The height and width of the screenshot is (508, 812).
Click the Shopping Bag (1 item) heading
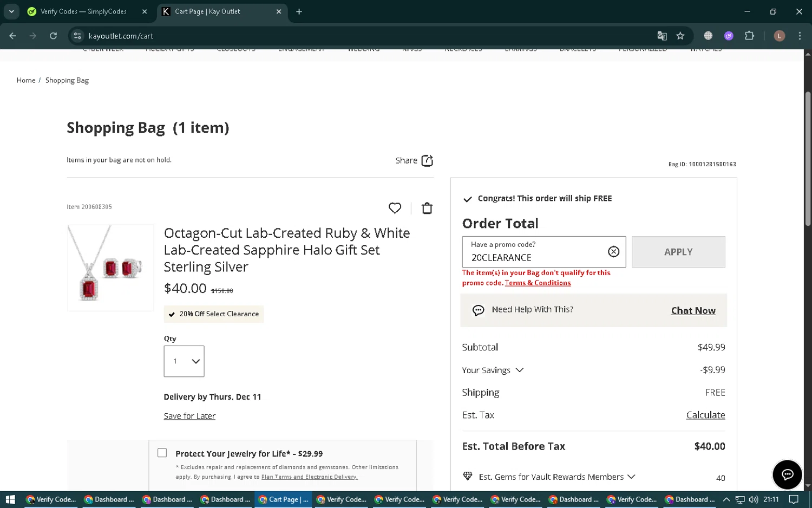tap(148, 128)
